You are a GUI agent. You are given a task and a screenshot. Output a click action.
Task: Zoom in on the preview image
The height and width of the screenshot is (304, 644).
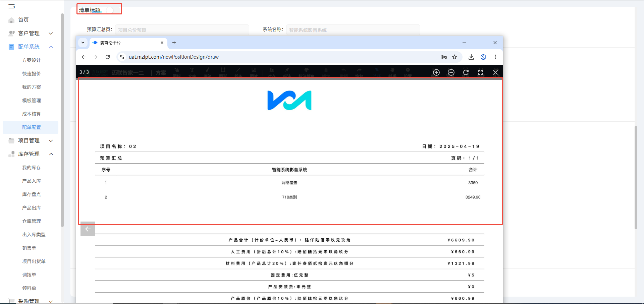(436, 72)
